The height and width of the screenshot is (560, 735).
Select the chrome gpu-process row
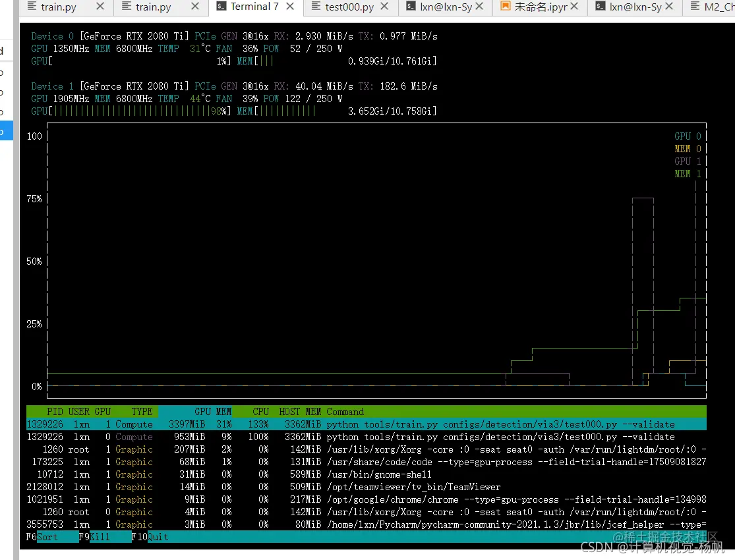(366, 499)
